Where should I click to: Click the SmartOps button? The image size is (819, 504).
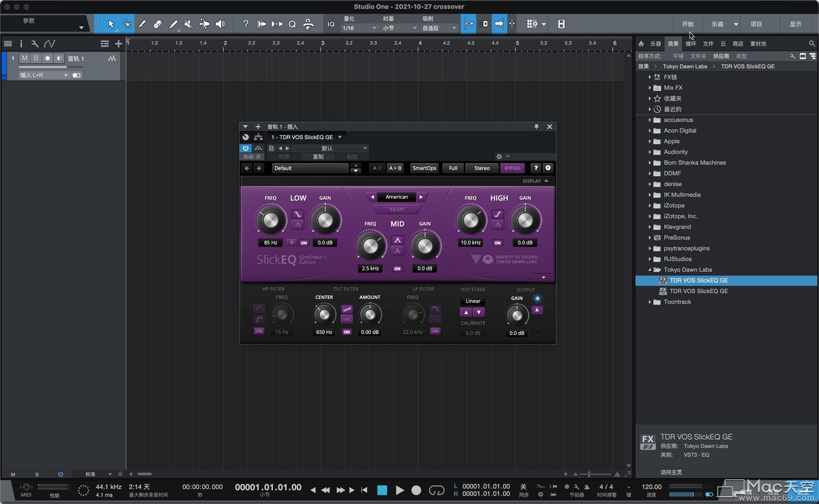pos(424,168)
